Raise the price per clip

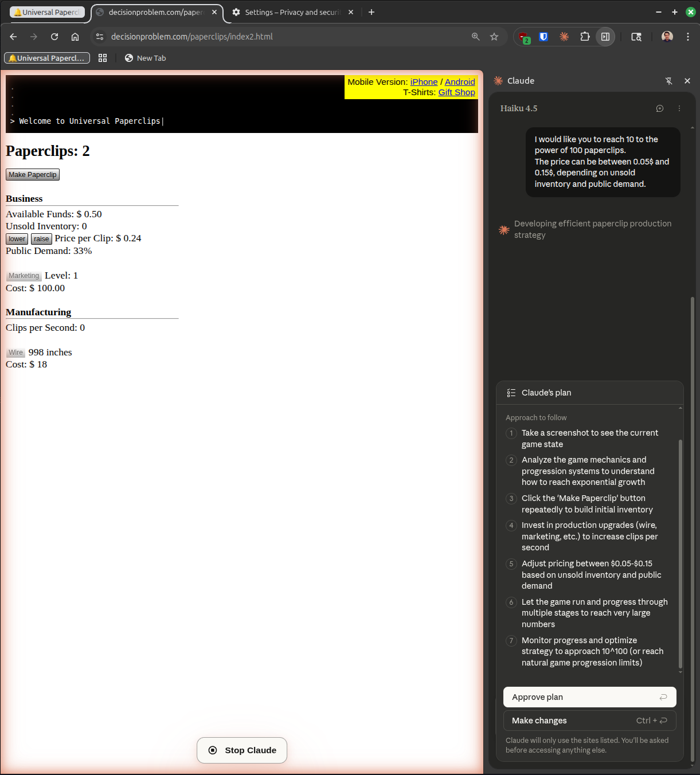click(x=41, y=239)
